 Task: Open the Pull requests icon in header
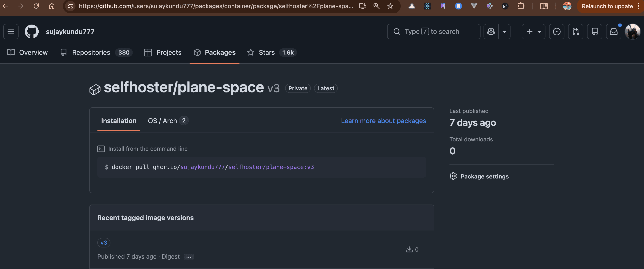pyautogui.click(x=575, y=31)
